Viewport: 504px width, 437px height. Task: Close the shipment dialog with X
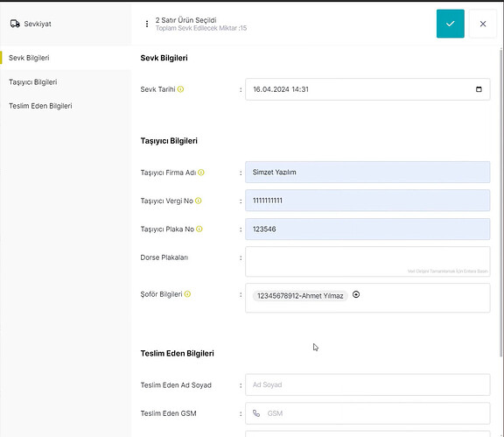pos(482,24)
